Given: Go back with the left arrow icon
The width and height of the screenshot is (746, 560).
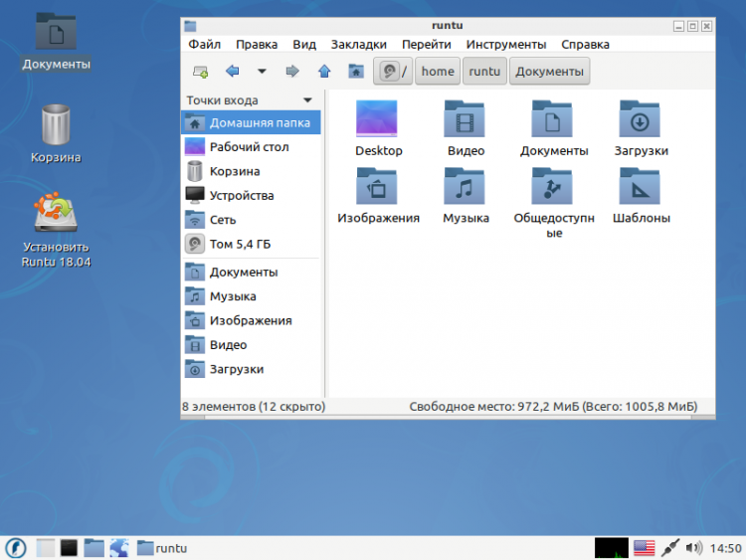Looking at the screenshot, I should 232,72.
